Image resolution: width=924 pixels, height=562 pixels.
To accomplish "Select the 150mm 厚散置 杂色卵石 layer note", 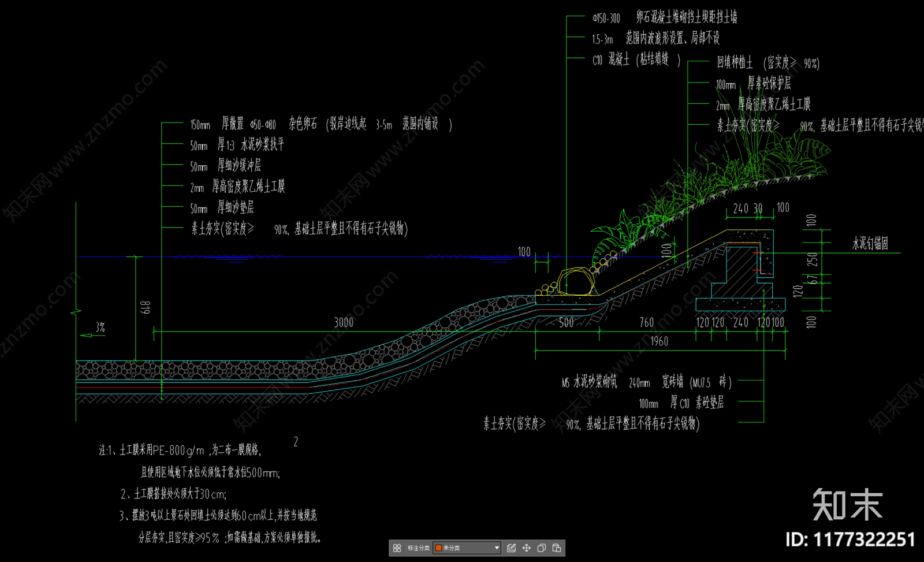I will (321, 124).
